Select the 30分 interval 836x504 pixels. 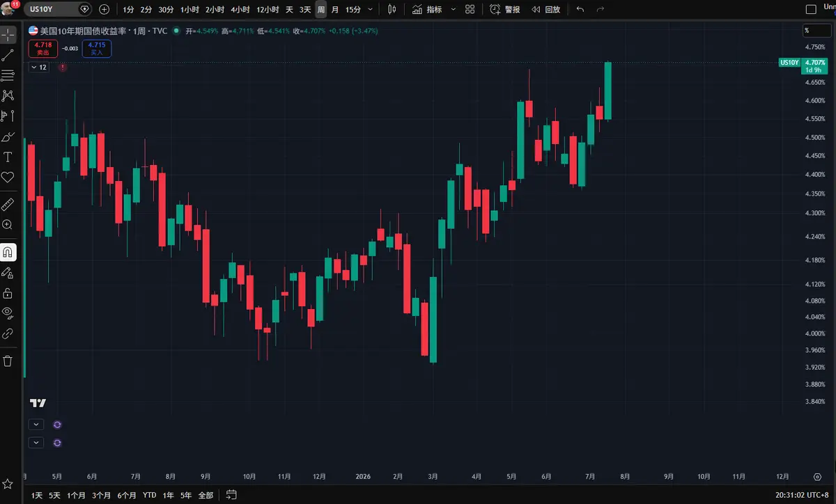coord(166,10)
